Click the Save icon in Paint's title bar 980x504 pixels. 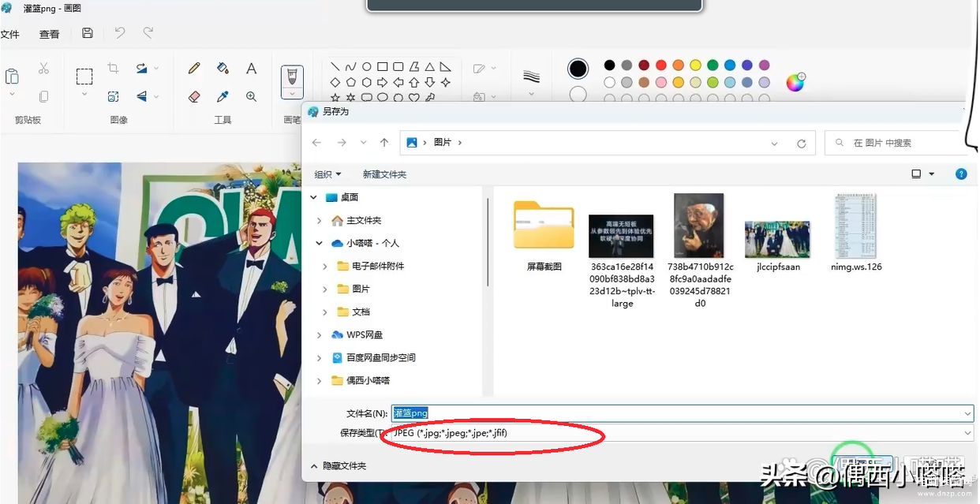(88, 33)
